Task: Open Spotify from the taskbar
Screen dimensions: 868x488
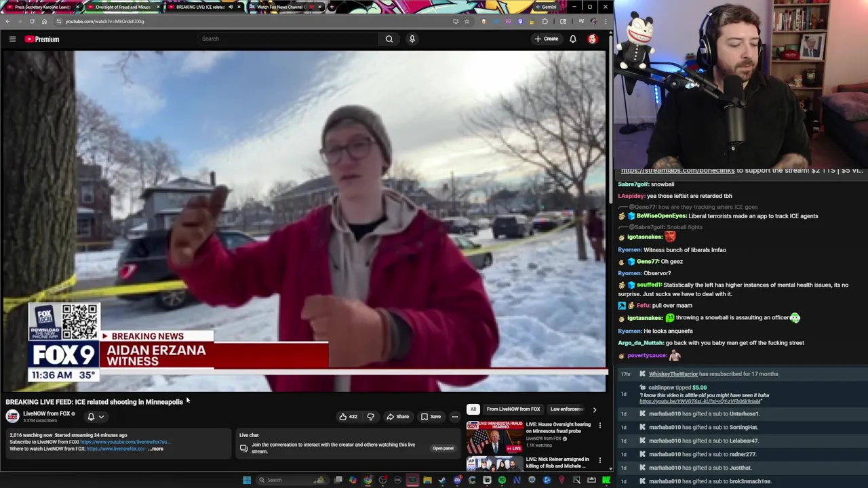Action: coord(502,480)
